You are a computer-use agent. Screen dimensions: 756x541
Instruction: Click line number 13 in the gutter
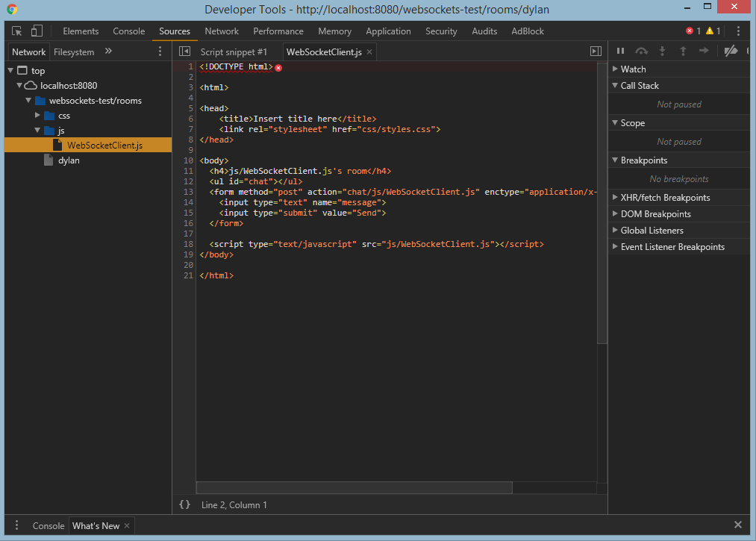tap(188, 192)
